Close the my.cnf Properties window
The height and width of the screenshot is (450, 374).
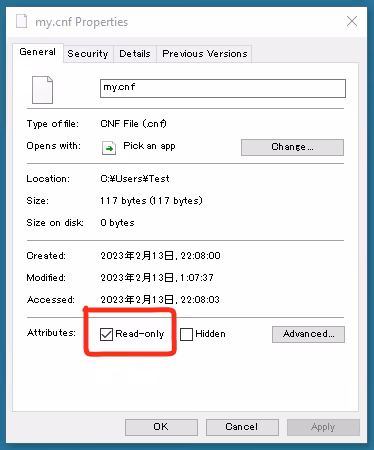coord(352,21)
